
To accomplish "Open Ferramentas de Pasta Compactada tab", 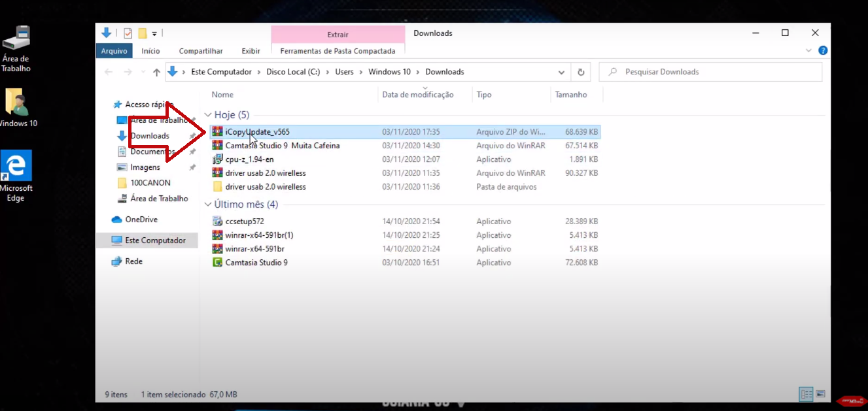I will coord(338,51).
